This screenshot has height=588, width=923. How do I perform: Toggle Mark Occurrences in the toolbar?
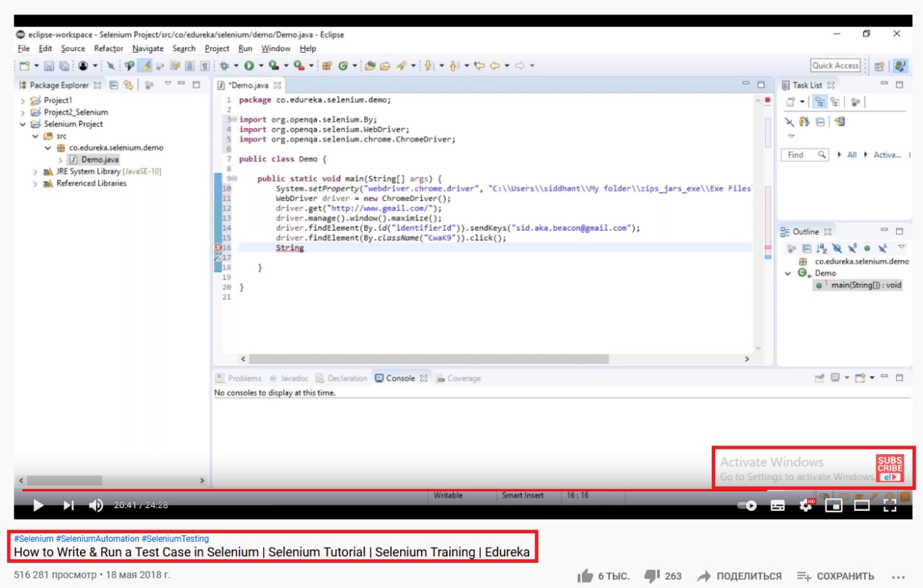point(145,66)
